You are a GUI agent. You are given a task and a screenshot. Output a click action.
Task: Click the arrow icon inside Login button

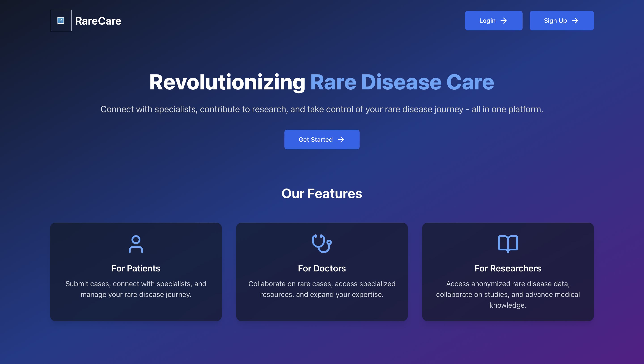click(x=504, y=21)
